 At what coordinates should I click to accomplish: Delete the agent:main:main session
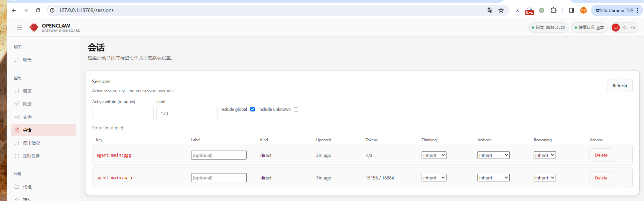[601, 178]
